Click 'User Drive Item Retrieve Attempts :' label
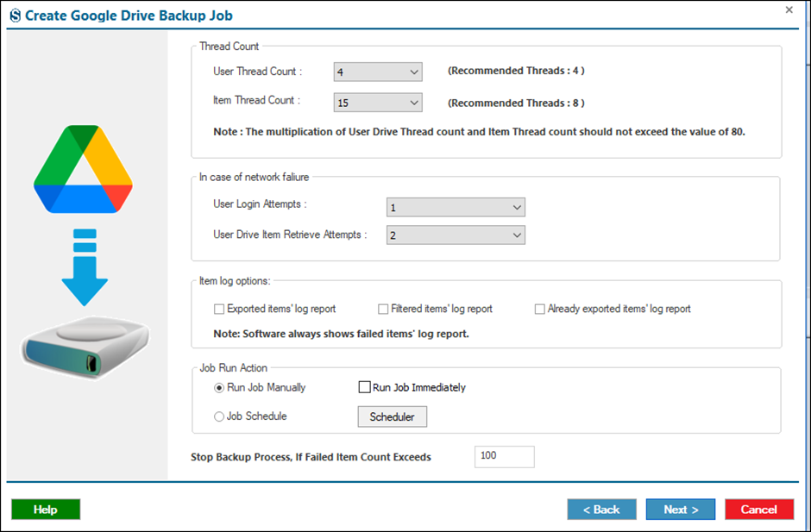 click(x=290, y=235)
